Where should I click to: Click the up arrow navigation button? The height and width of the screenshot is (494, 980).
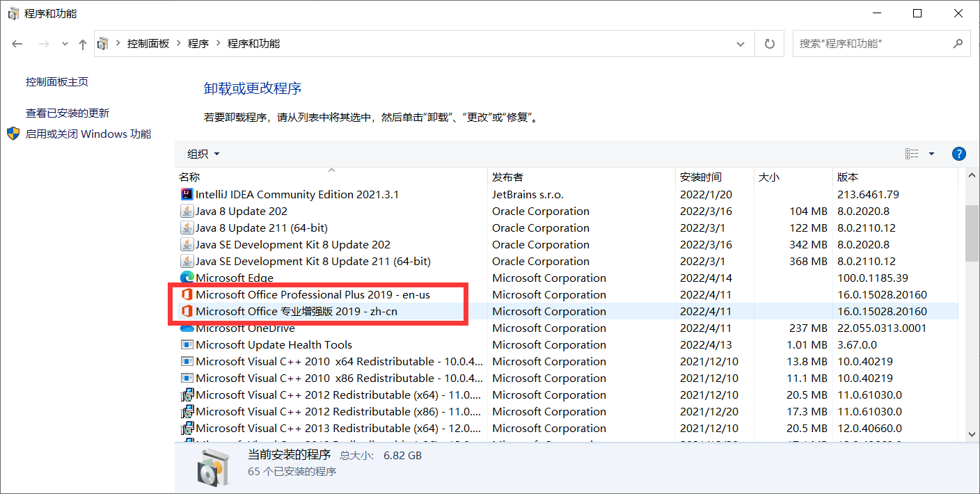click(83, 44)
